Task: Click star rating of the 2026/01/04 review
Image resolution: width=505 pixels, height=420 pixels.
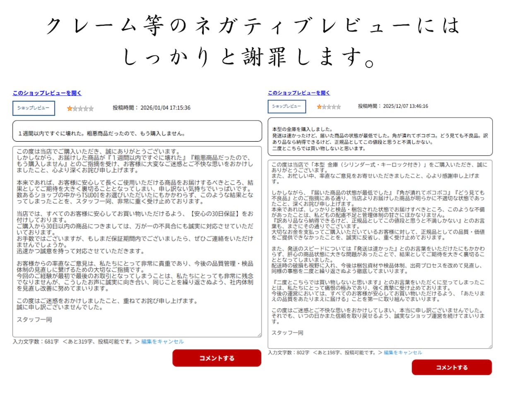Action: click(x=80, y=109)
